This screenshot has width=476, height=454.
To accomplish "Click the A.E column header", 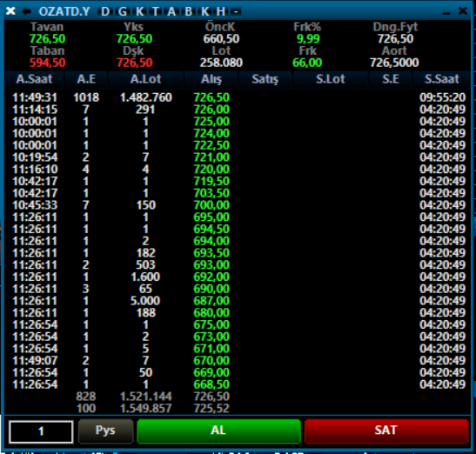I will click(x=86, y=79).
